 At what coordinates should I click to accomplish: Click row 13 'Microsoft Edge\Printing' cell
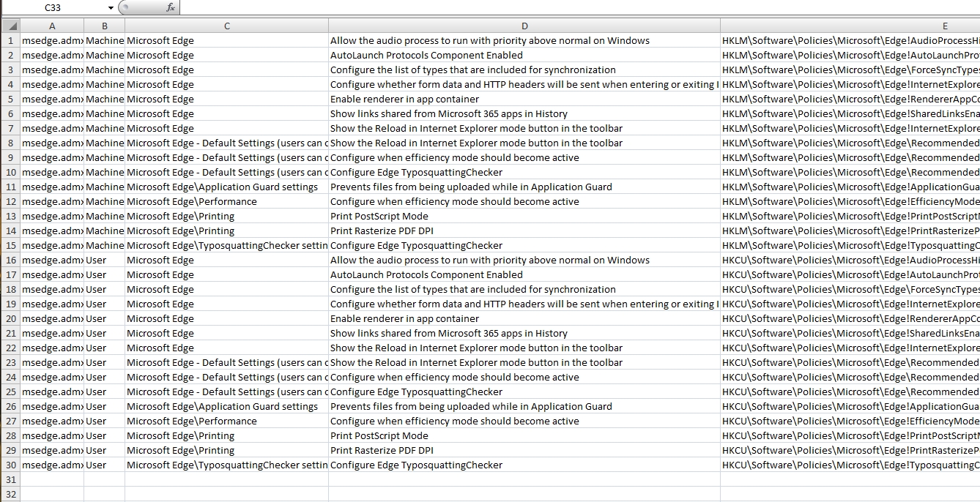point(226,216)
